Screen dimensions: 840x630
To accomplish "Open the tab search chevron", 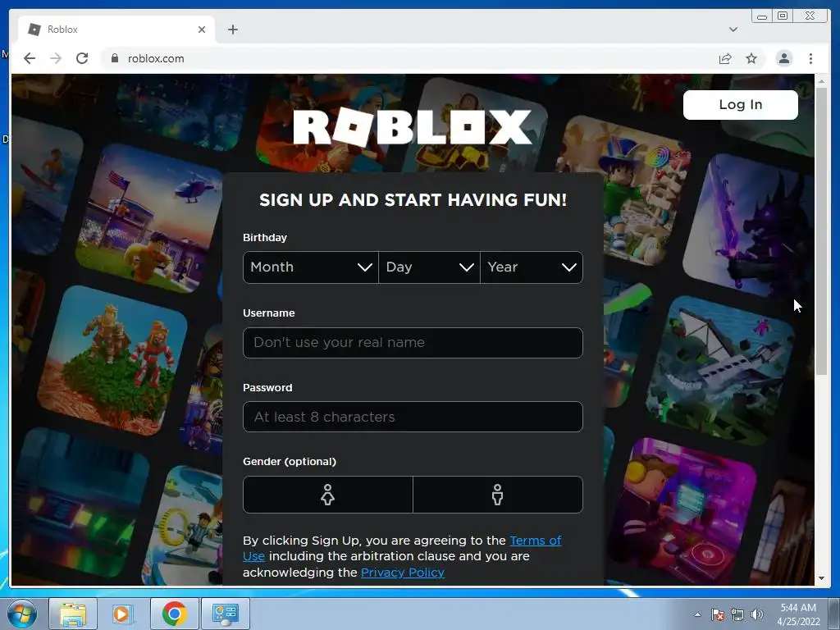I will [733, 30].
